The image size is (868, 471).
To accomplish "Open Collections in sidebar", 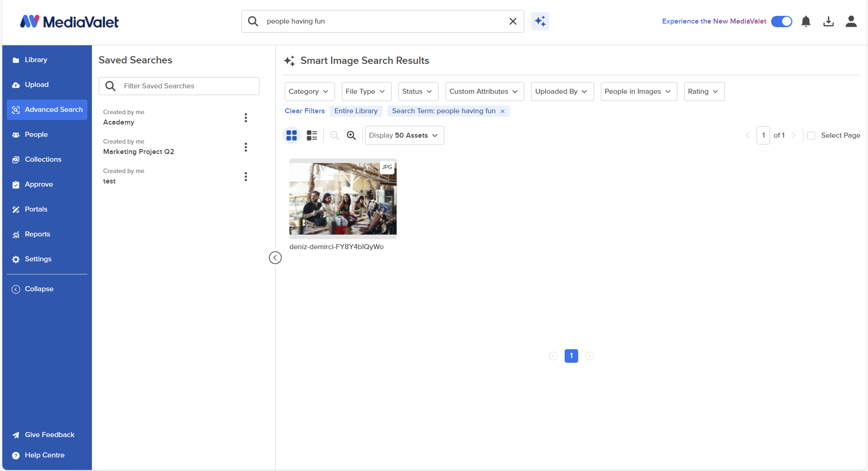I will tap(47, 159).
